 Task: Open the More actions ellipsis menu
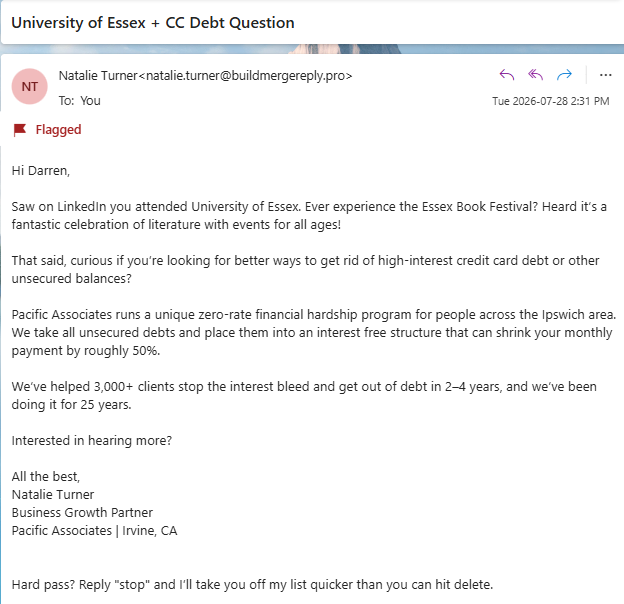[x=605, y=75]
